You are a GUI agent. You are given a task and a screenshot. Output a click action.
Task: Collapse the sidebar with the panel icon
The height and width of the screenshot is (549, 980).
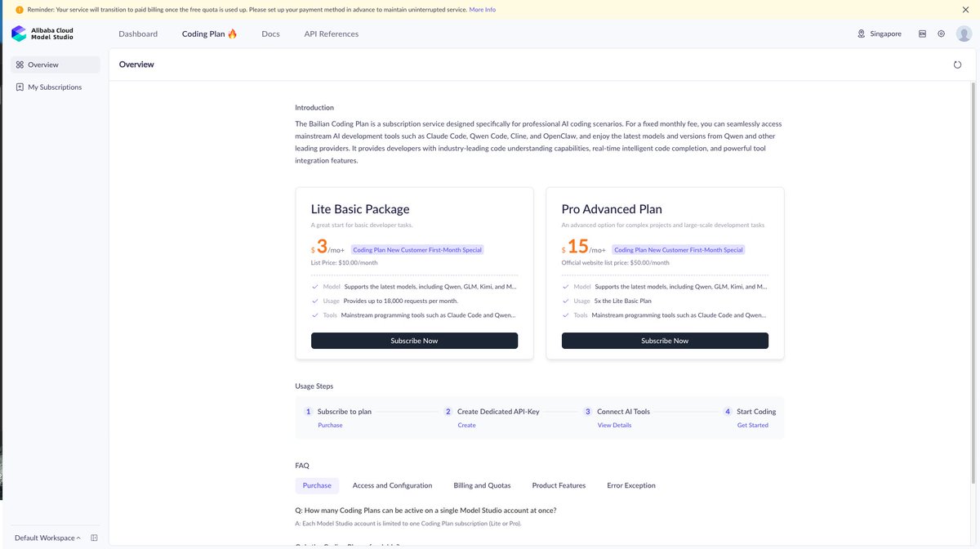tap(94, 538)
